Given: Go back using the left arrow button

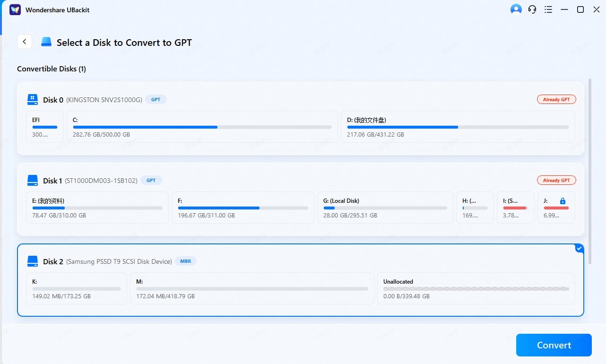Looking at the screenshot, I should (x=25, y=42).
